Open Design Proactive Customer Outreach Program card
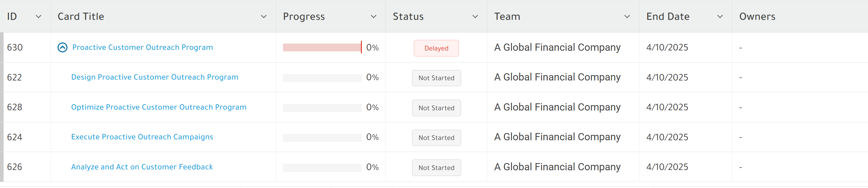This screenshot has height=188, width=868. coord(155,77)
